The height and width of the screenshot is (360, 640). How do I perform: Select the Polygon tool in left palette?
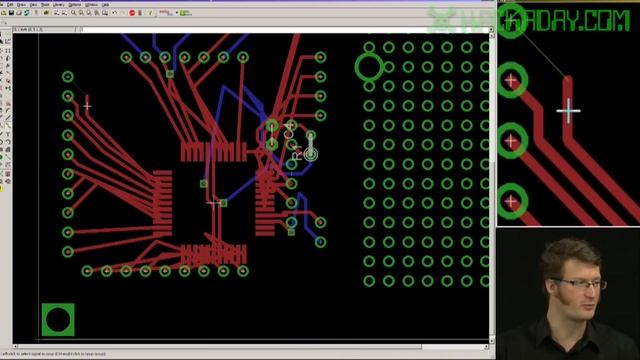point(8,149)
